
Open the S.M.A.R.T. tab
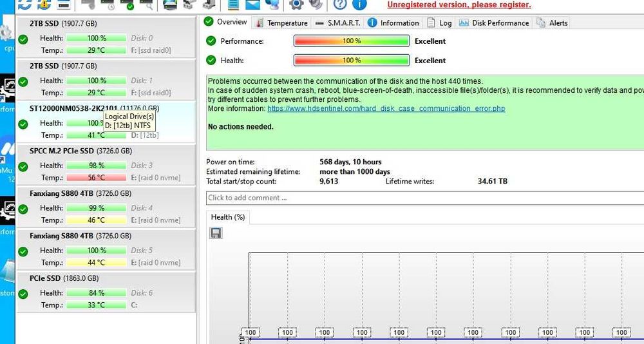pyautogui.click(x=338, y=23)
